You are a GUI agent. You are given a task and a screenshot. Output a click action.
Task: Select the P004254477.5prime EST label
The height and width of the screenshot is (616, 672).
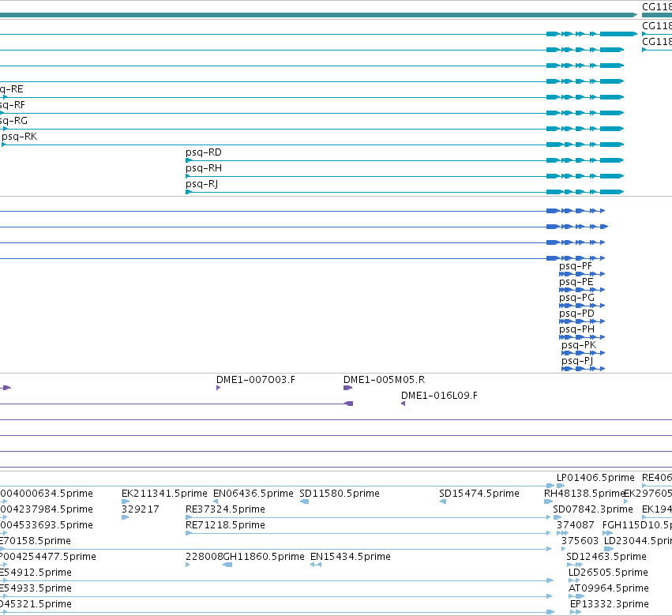point(48,557)
